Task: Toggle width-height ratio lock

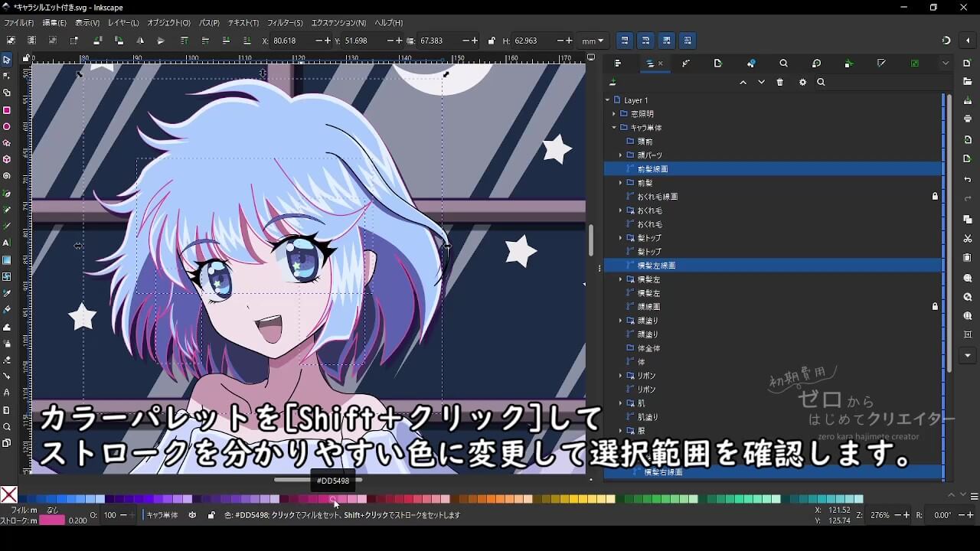Action: point(492,41)
